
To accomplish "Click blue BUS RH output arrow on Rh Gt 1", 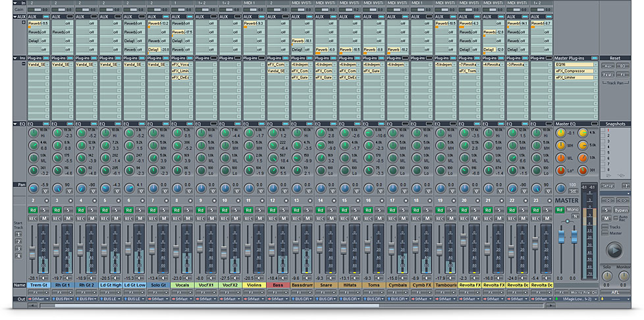I will (x=54, y=299).
